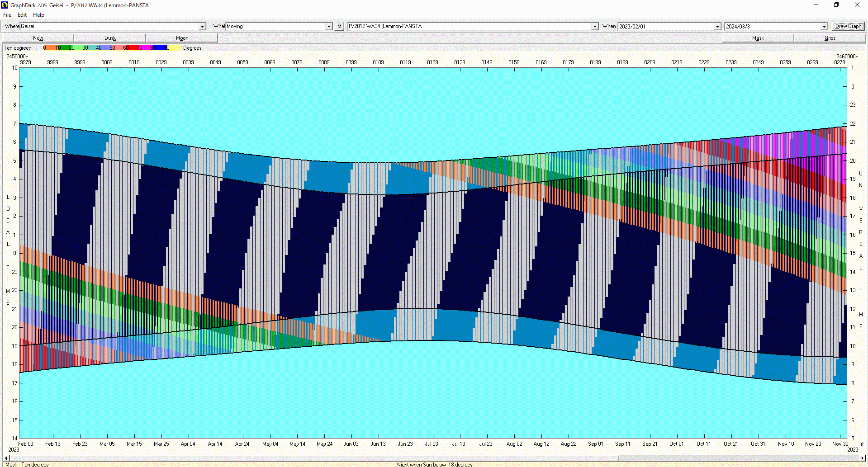The height and width of the screenshot is (467, 868).
Task: Click the GraphDark app icon in title bar
Action: point(5,5)
